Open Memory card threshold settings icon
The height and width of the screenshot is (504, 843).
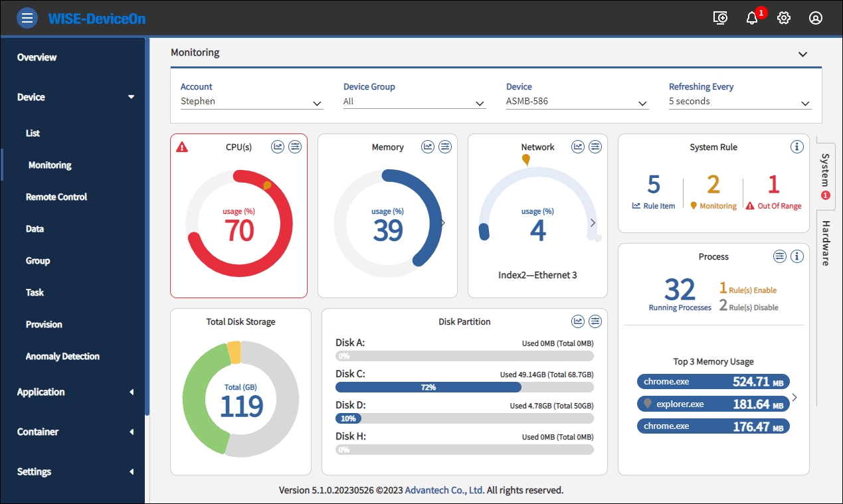(445, 147)
